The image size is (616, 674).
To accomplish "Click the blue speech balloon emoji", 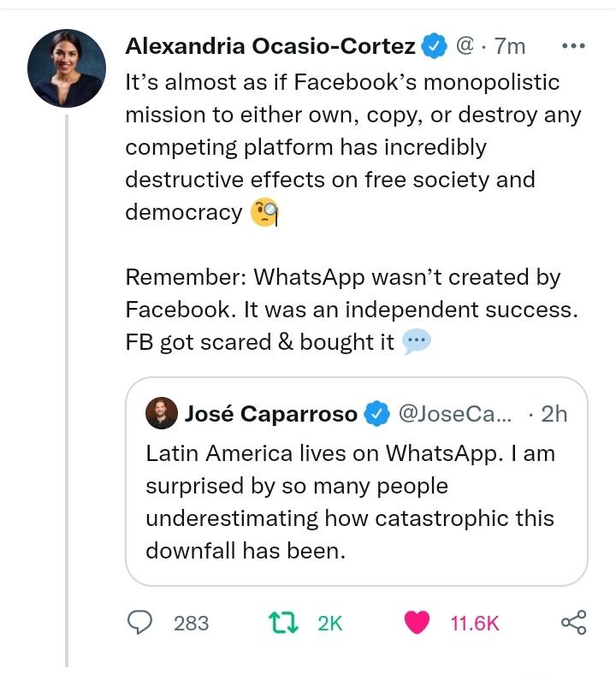I will tap(416, 343).
